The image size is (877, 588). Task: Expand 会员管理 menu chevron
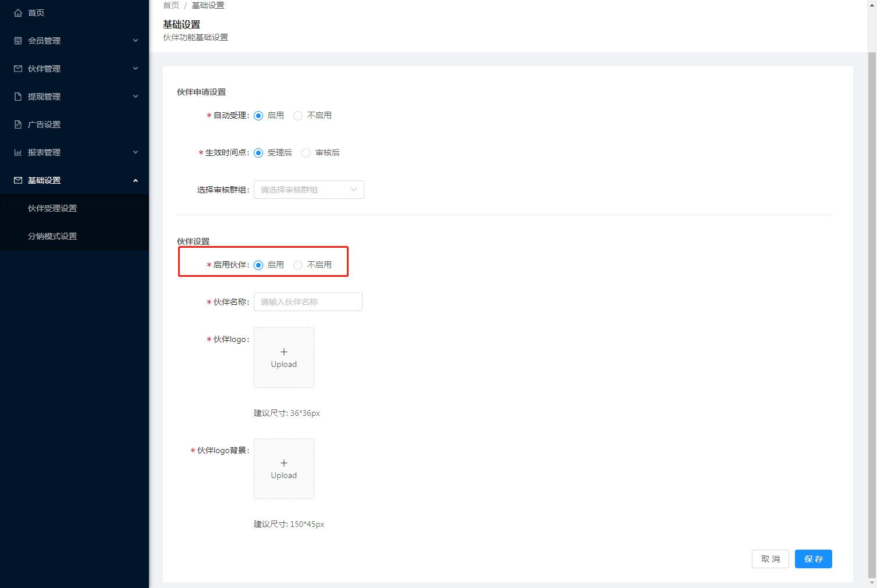click(136, 41)
